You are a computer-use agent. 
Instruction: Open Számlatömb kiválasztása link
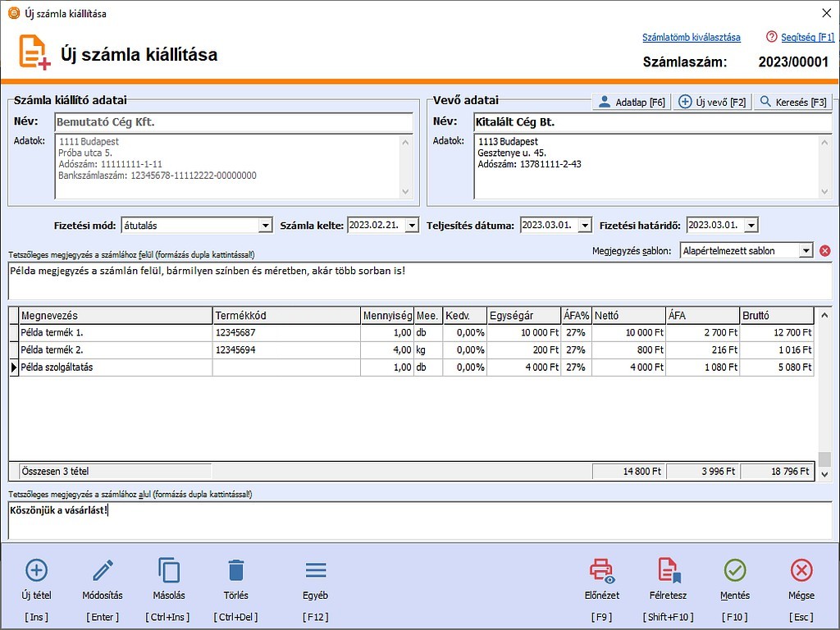coord(692,37)
